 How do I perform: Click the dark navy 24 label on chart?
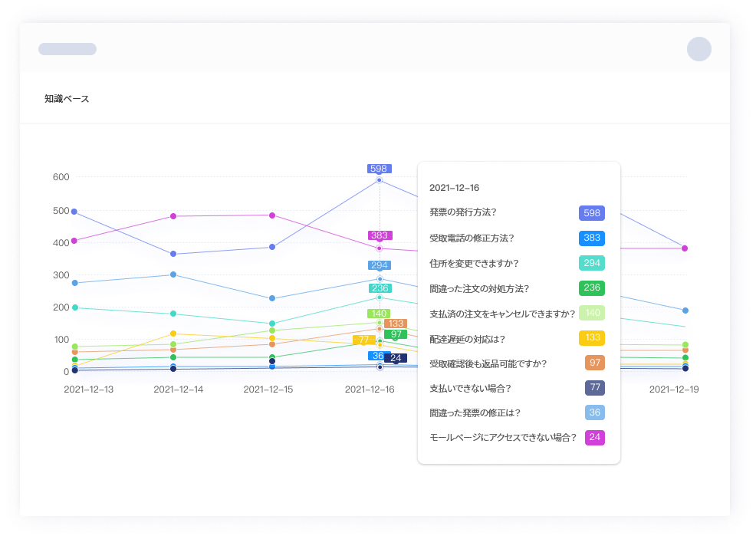coord(396,358)
